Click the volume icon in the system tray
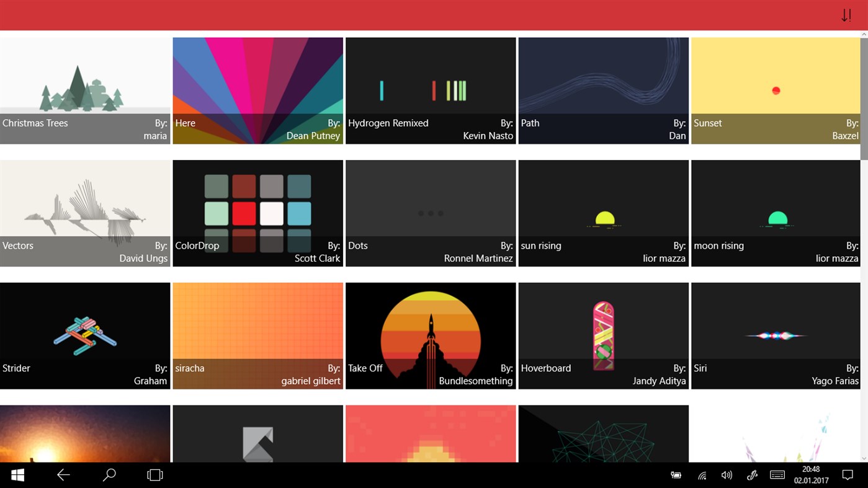The image size is (868, 488). click(727, 474)
